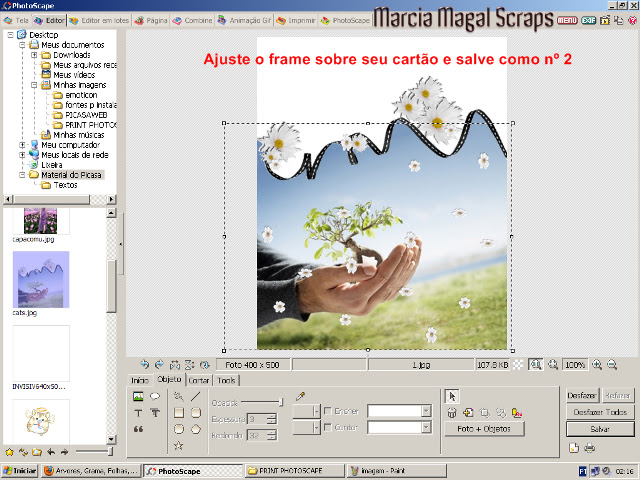640x480 pixels.
Task: Select the Rectangle shape tool
Action: [x=179, y=413]
